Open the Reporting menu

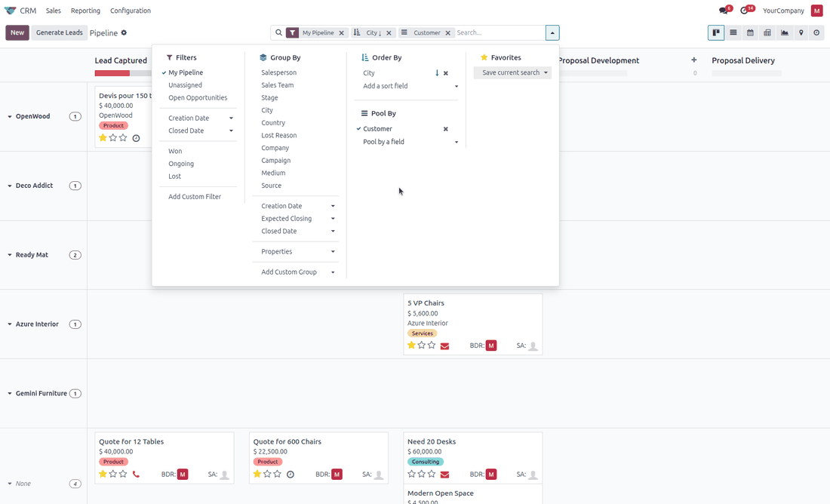85,11
